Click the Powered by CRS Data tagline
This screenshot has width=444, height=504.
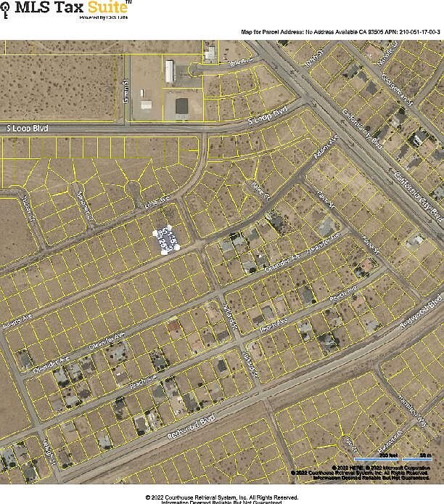click(103, 17)
